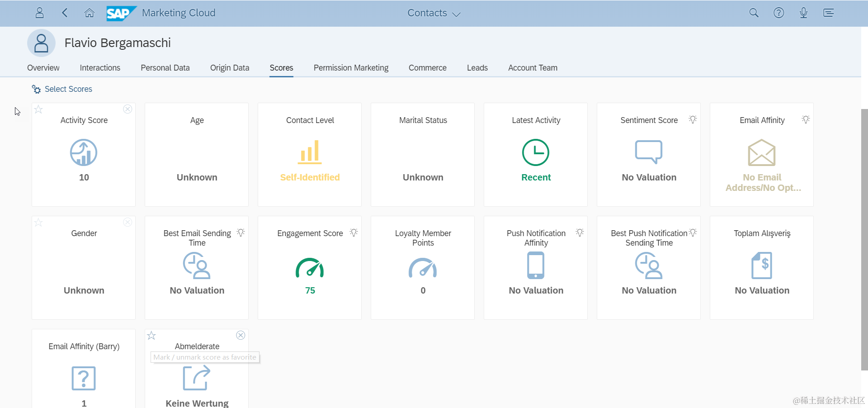The height and width of the screenshot is (408, 868).
Task: Click Flavio Bergamaschi's contact avatar
Action: tap(41, 43)
